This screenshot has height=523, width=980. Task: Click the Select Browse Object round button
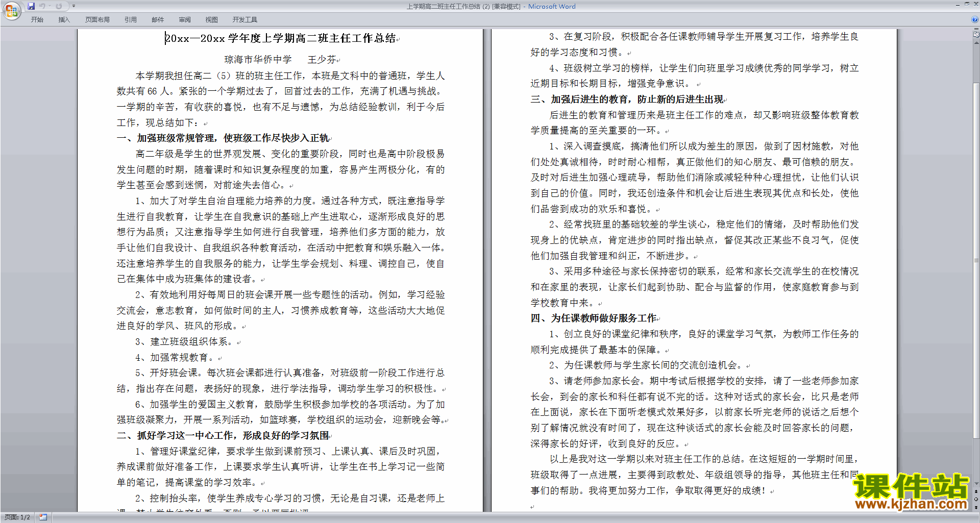[x=976, y=500]
